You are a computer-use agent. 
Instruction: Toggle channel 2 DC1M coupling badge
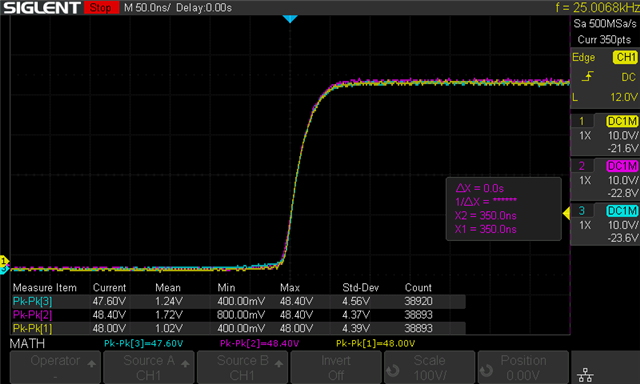[622, 166]
